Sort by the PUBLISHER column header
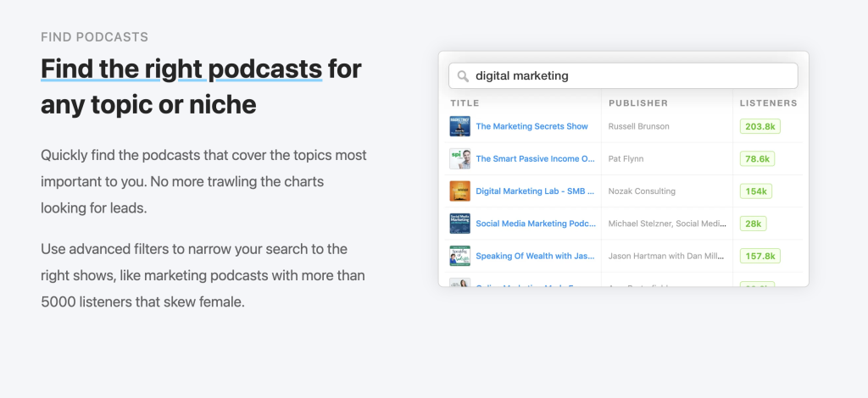The image size is (868, 398). tap(638, 103)
